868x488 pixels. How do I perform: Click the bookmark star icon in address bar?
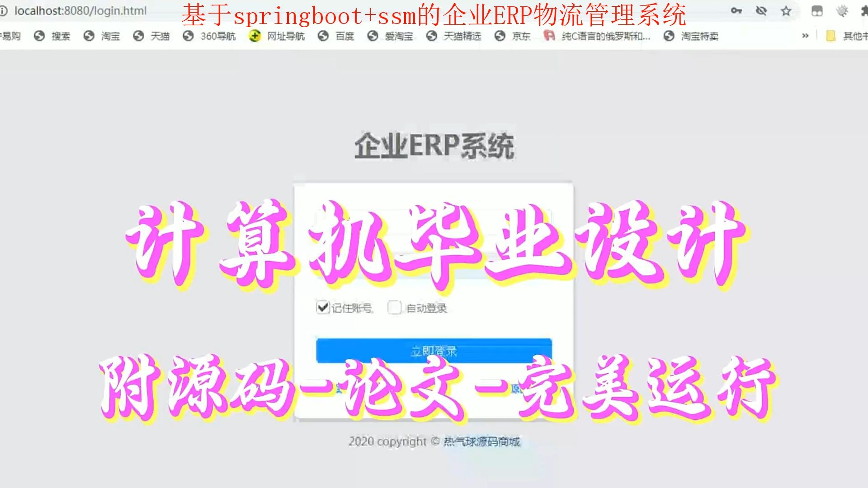(x=787, y=11)
